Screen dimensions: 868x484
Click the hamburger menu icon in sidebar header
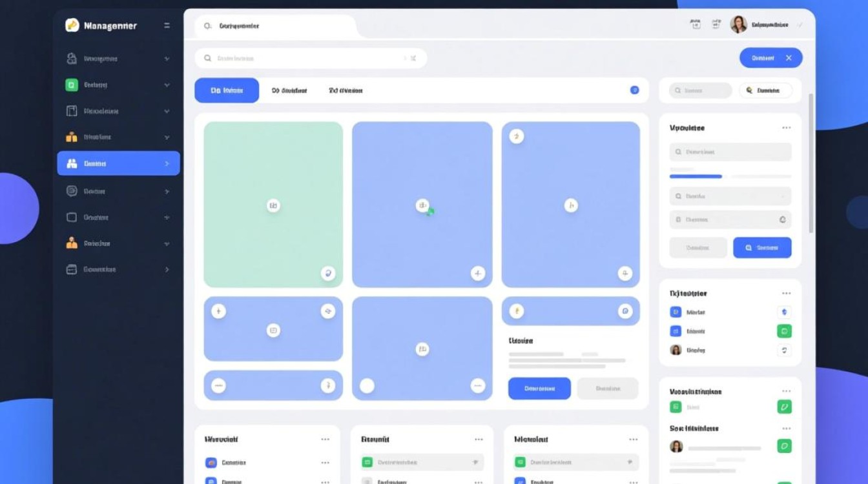[167, 26]
